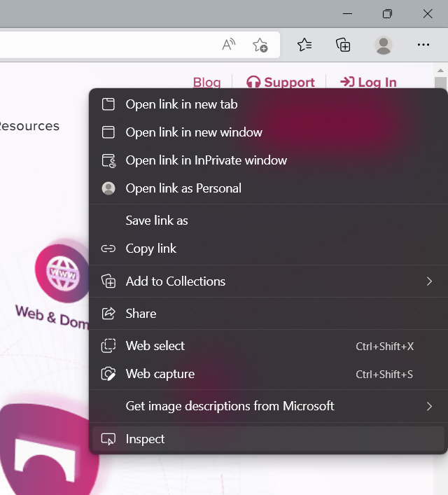Open Get image descriptions from Microsoft

pos(268,406)
